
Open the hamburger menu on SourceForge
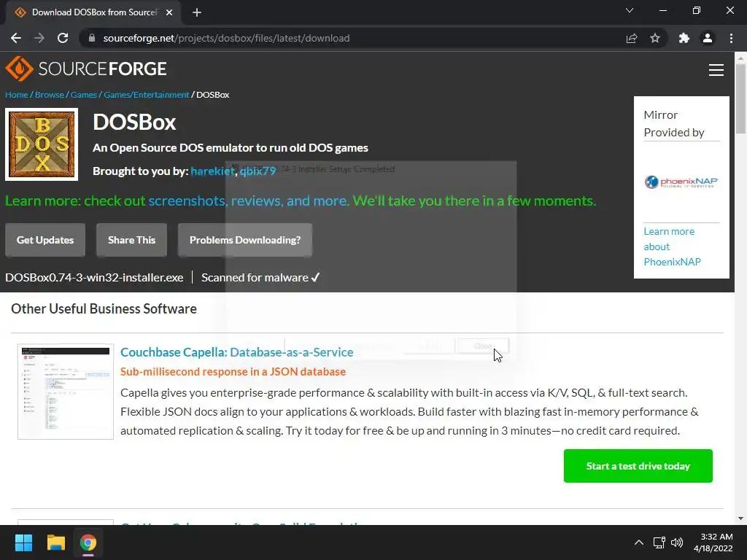pyautogui.click(x=716, y=70)
